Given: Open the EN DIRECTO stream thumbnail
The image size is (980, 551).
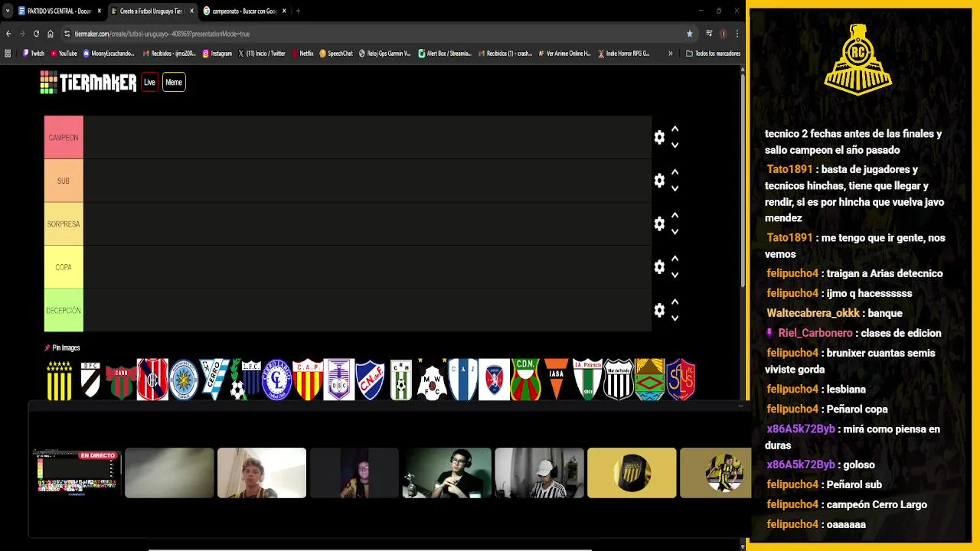Looking at the screenshot, I should [x=77, y=473].
